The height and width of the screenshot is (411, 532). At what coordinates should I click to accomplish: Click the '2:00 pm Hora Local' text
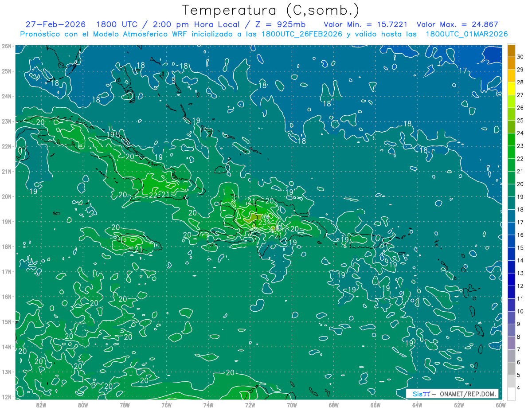tap(196, 24)
